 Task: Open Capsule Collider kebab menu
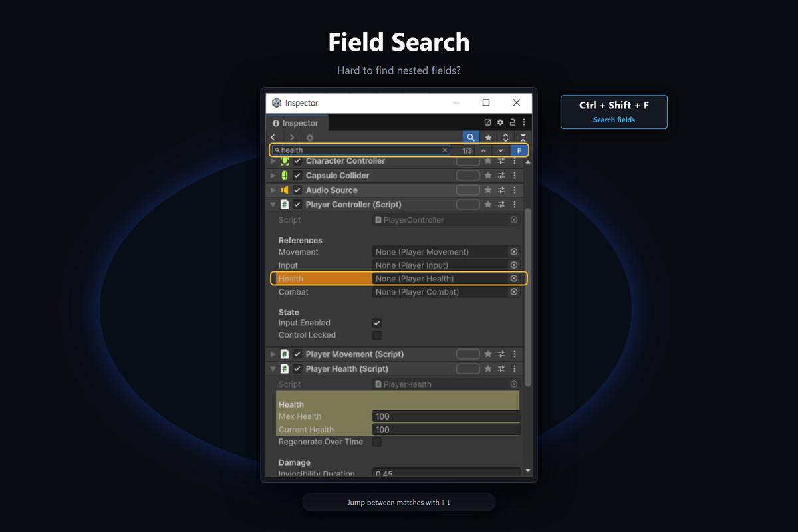coord(515,176)
